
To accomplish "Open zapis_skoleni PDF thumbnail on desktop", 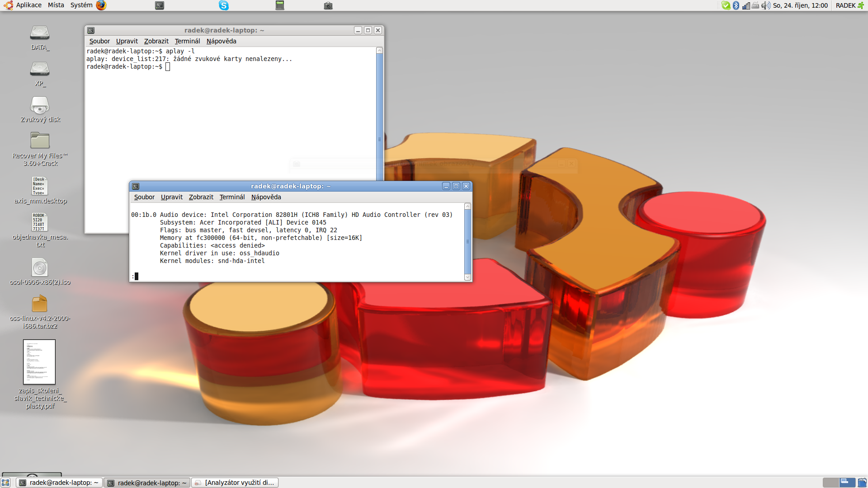I will tap(39, 362).
